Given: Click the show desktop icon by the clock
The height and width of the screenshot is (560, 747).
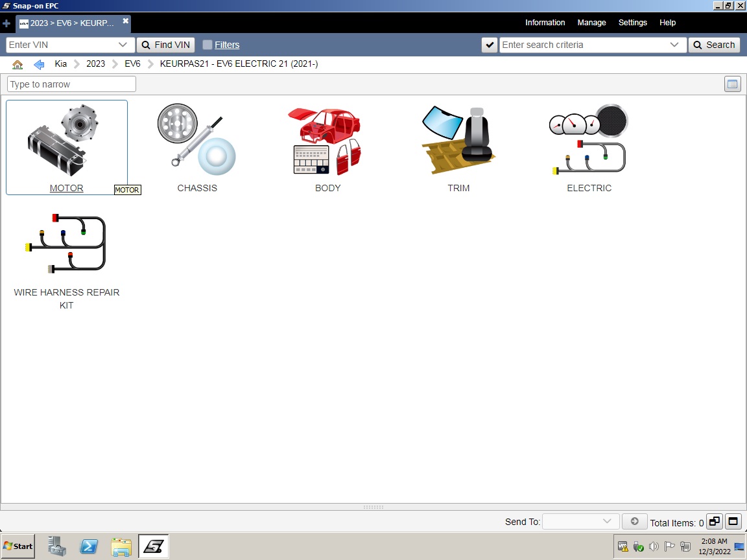Looking at the screenshot, I should (739, 546).
